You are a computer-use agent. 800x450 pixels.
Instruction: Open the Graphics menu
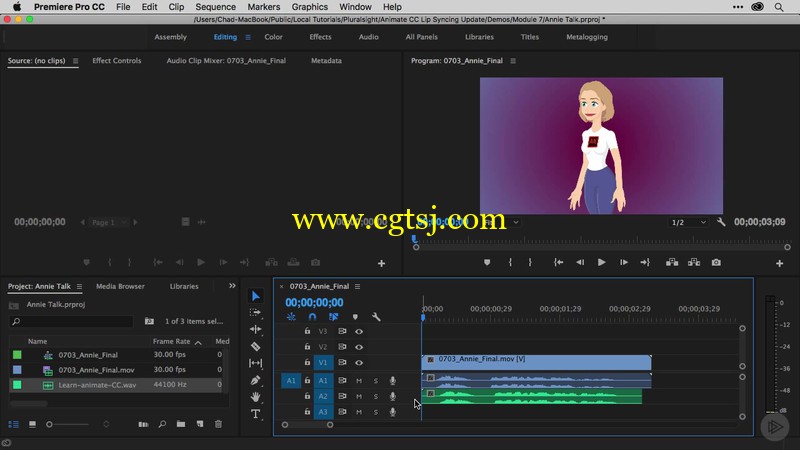click(310, 7)
